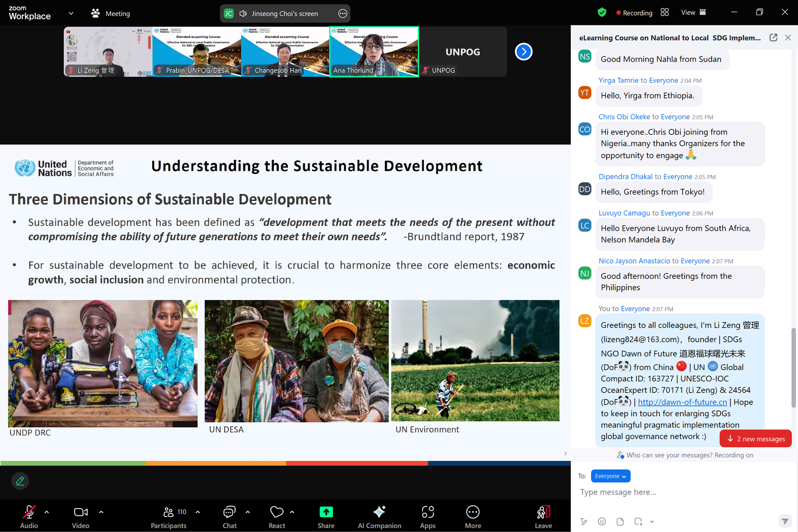Expand the Everyone recipient dropdown

pyautogui.click(x=610, y=476)
